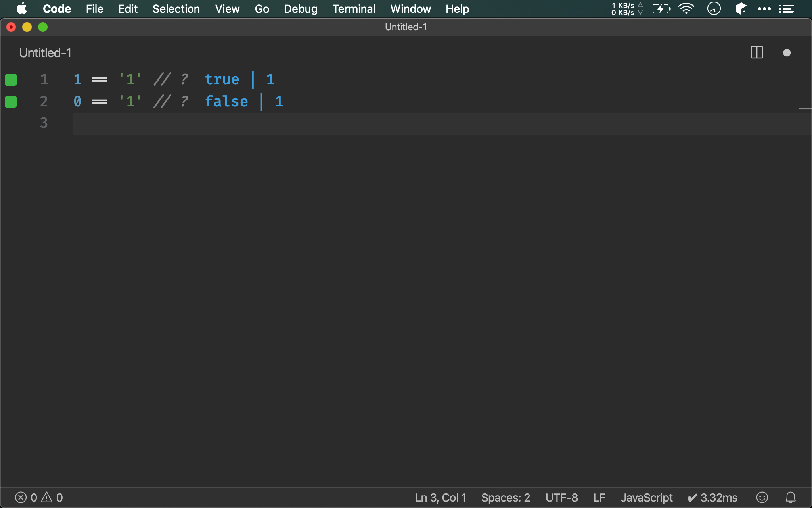812x508 pixels.
Task: Open the Spaces: 2 indentation selector
Action: tap(505, 497)
